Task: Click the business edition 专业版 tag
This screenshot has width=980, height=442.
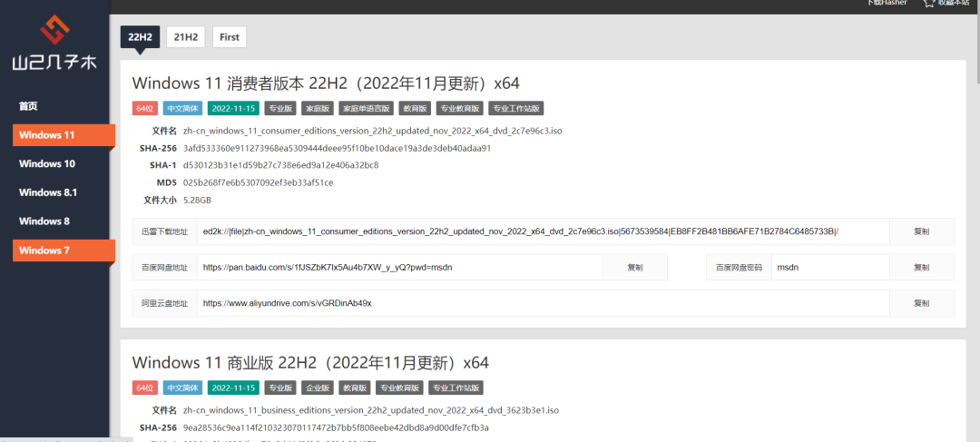Action: 280,388
